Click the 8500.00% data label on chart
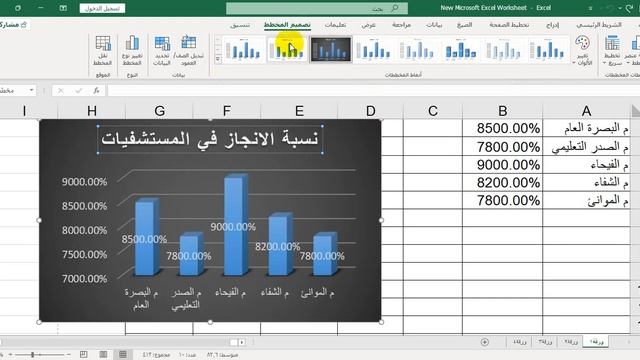The height and width of the screenshot is (360, 640). (x=144, y=239)
